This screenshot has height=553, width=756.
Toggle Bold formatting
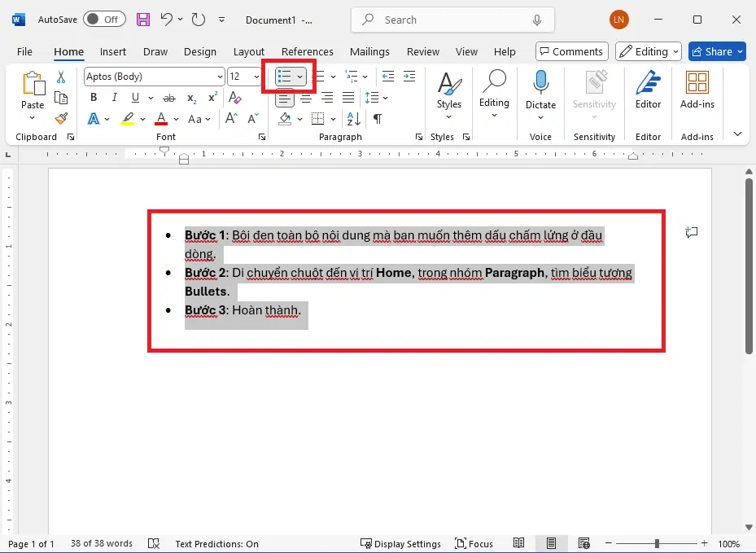pyautogui.click(x=94, y=98)
